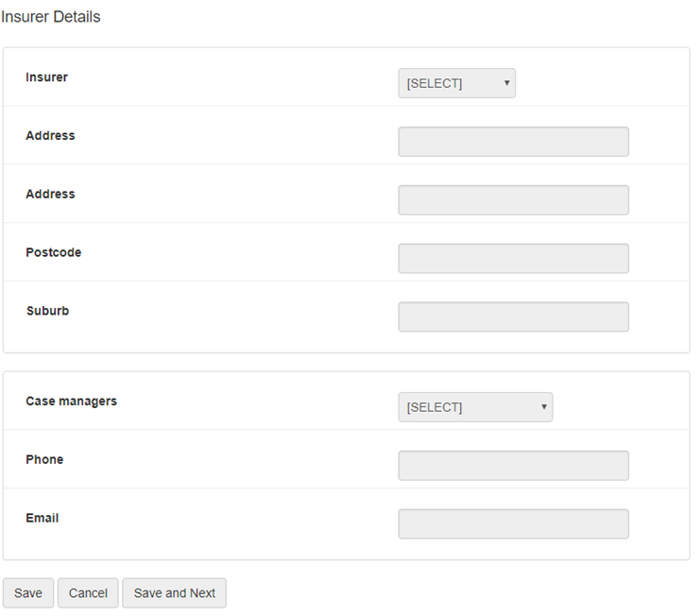Screen dimensions: 700x616
Task: Click the first Address input field
Action: tap(513, 142)
